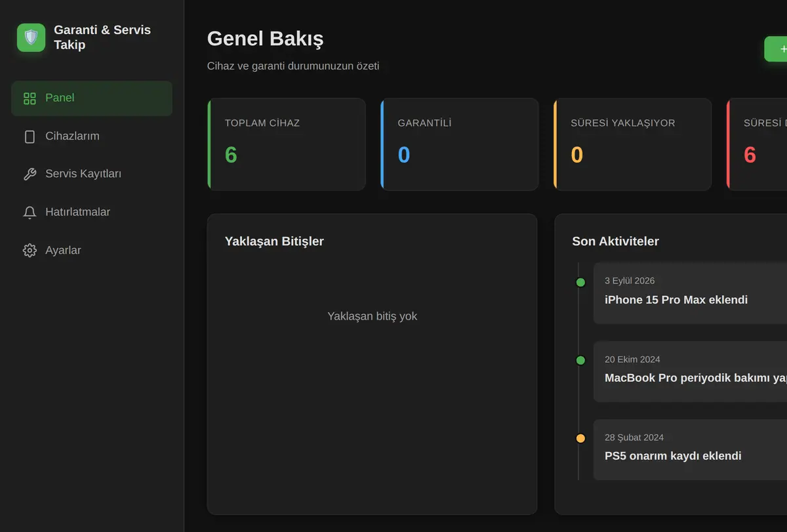Open Ayarlar settings page
This screenshot has height=532, width=787.
point(92,250)
